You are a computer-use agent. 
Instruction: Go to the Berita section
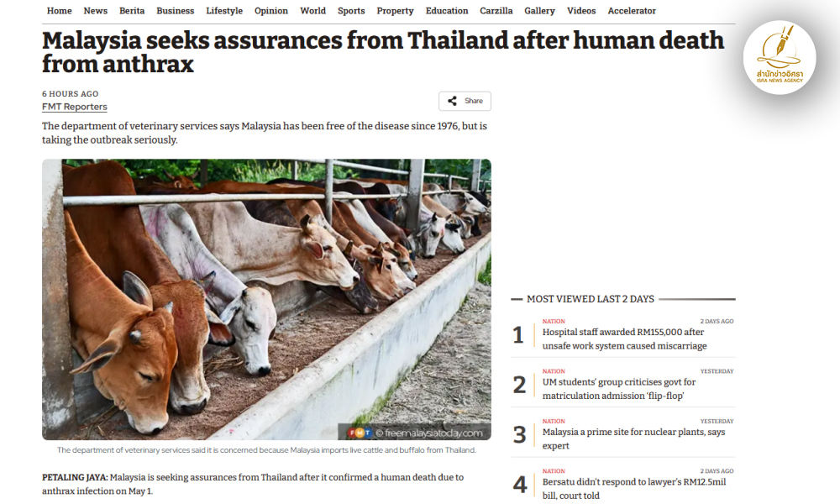[132, 11]
